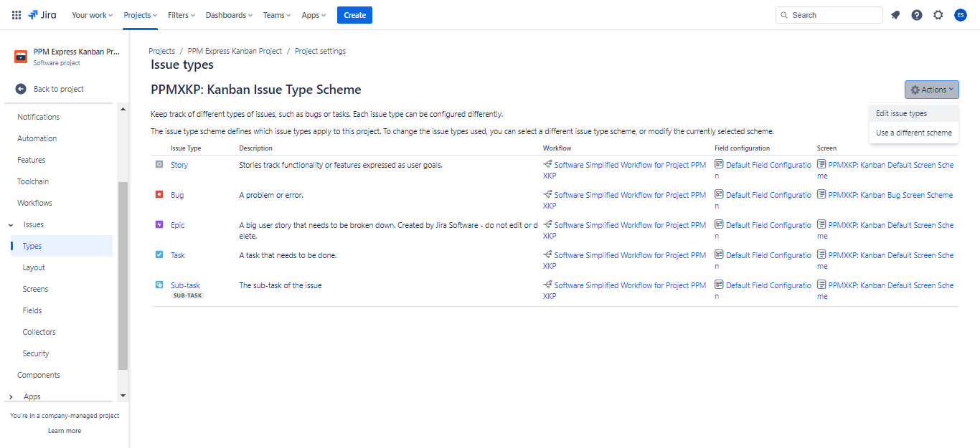Click the gear icon on Actions button
Viewport: 980px width, 448px height.
(x=915, y=90)
